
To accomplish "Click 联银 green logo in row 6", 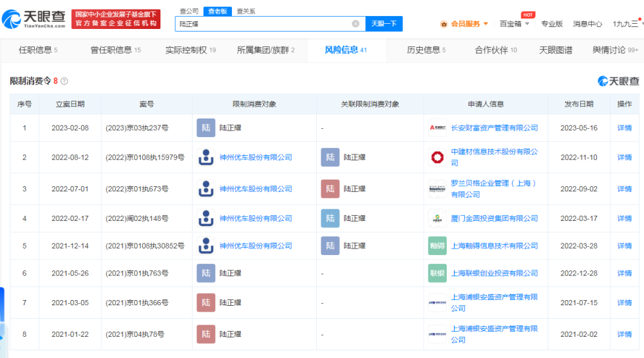I will pyautogui.click(x=437, y=273).
